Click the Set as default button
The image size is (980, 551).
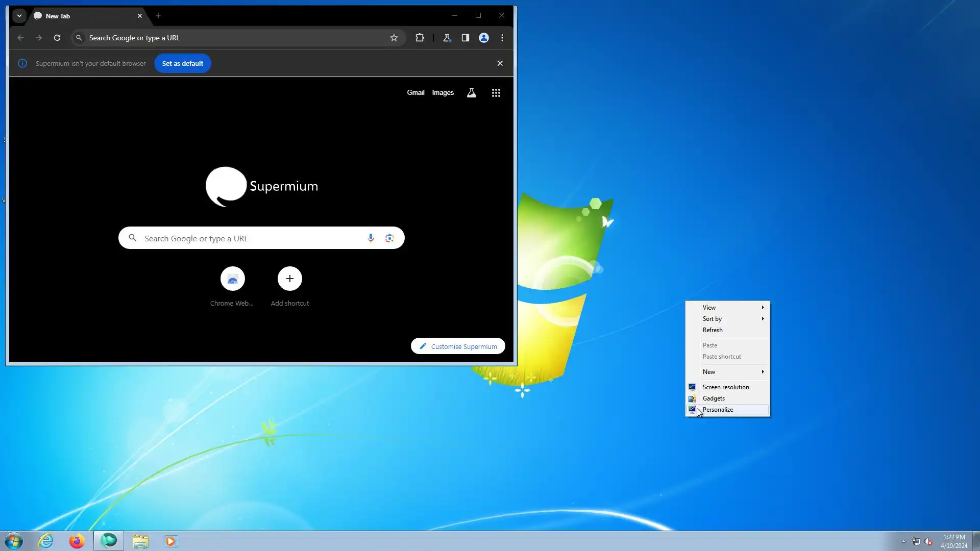point(182,63)
